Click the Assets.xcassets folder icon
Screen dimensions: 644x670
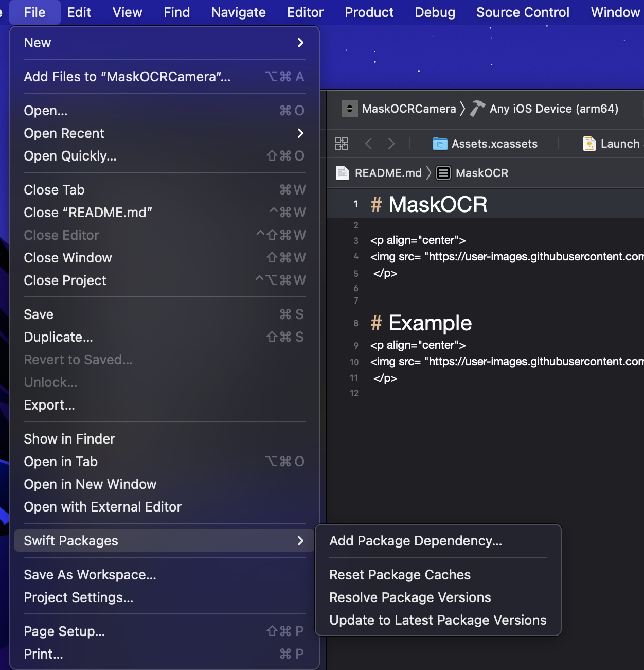pyautogui.click(x=440, y=144)
